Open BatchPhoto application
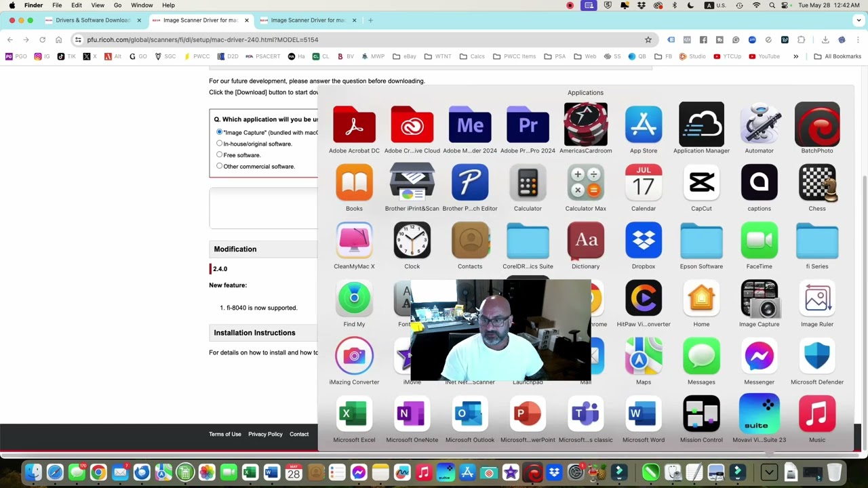The width and height of the screenshot is (868, 488). pyautogui.click(x=817, y=125)
